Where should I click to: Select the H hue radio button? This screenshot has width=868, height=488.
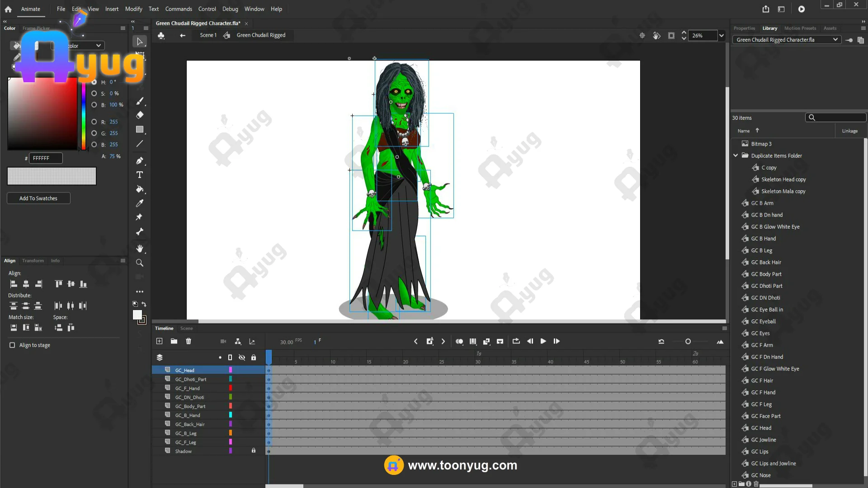tap(94, 82)
